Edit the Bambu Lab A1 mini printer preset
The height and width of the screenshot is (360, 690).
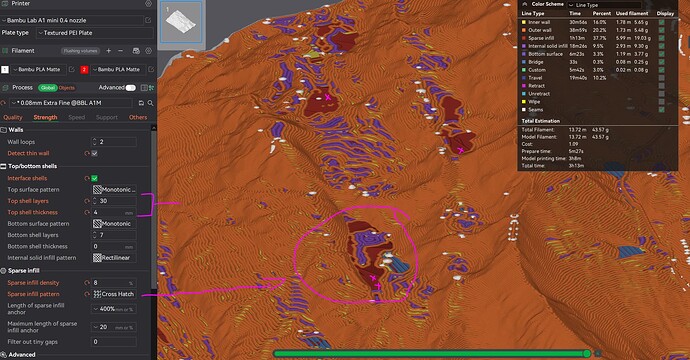point(148,20)
